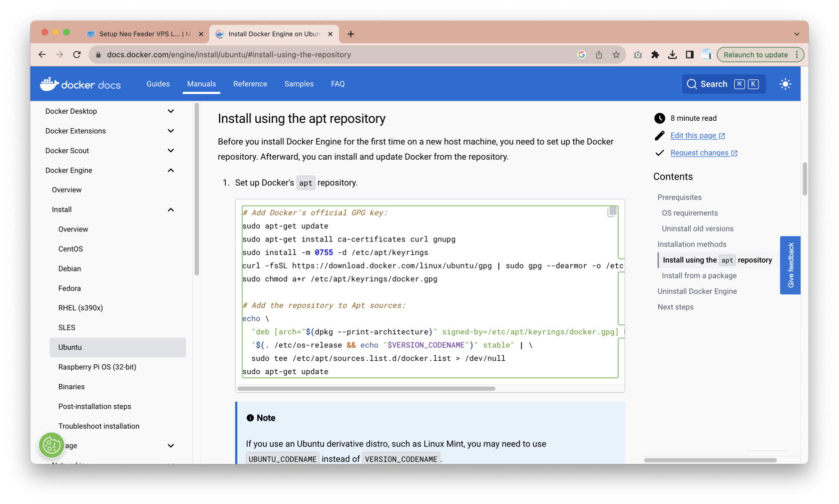Open a new browser tab with plus
The image size is (839, 504).
[351, 34]
